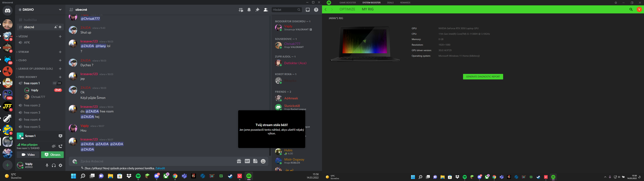Open sticker picker in message box
644x181 pixels.
pyautogui.click(x=255, y=161)
